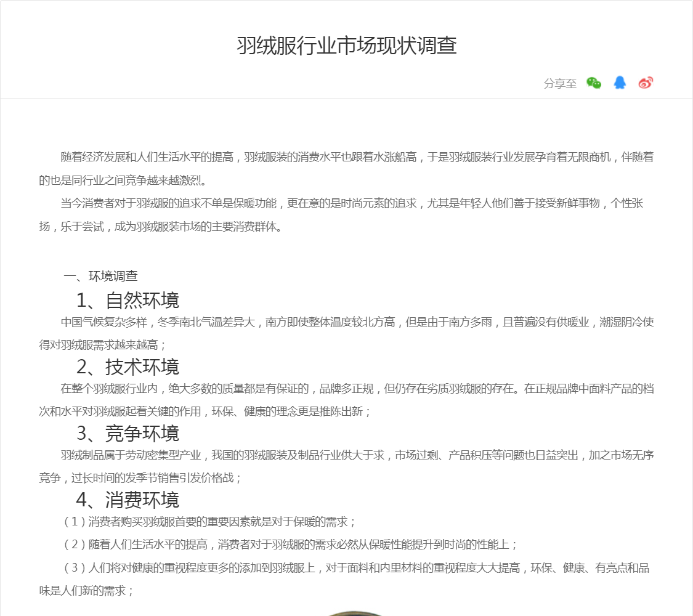The image size is (693, 616).
Task: Share the article to WeChat
Action: pyautogui.click(x=594, y=83)
